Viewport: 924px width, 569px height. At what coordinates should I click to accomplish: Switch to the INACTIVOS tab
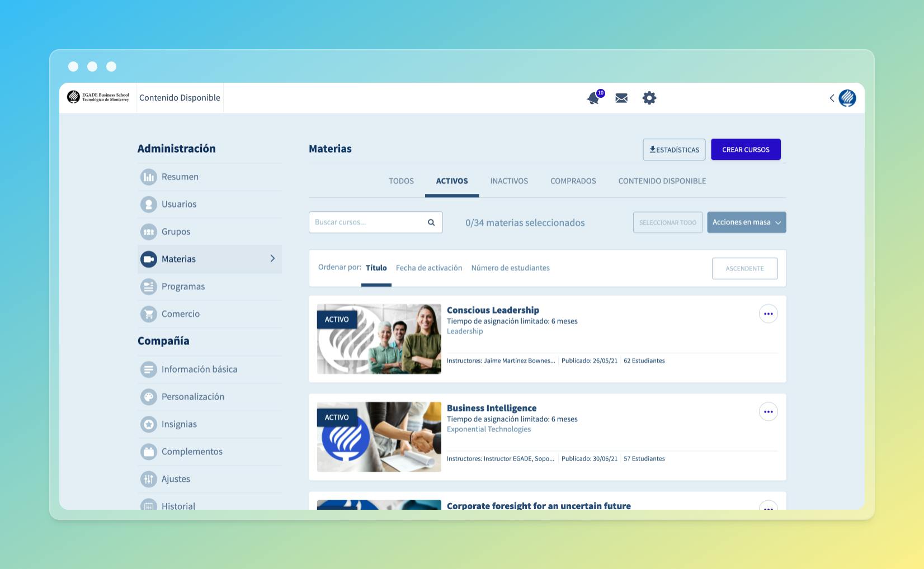point(508,181)
